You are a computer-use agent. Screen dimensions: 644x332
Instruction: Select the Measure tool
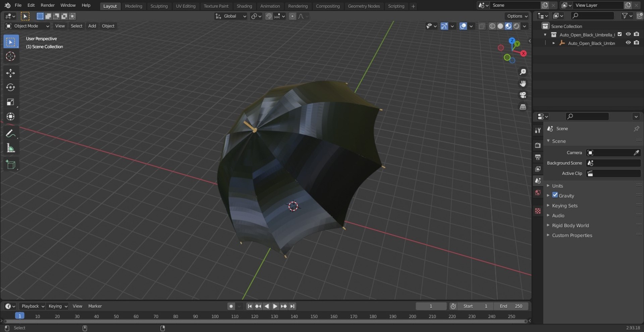11,148
